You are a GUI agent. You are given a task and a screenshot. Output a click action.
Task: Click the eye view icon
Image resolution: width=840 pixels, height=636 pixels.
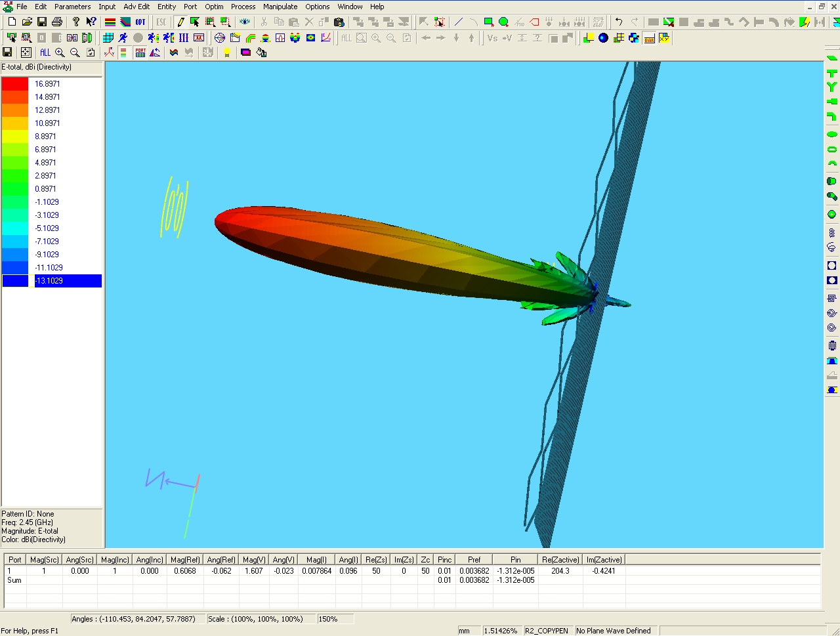coord(245,22)
